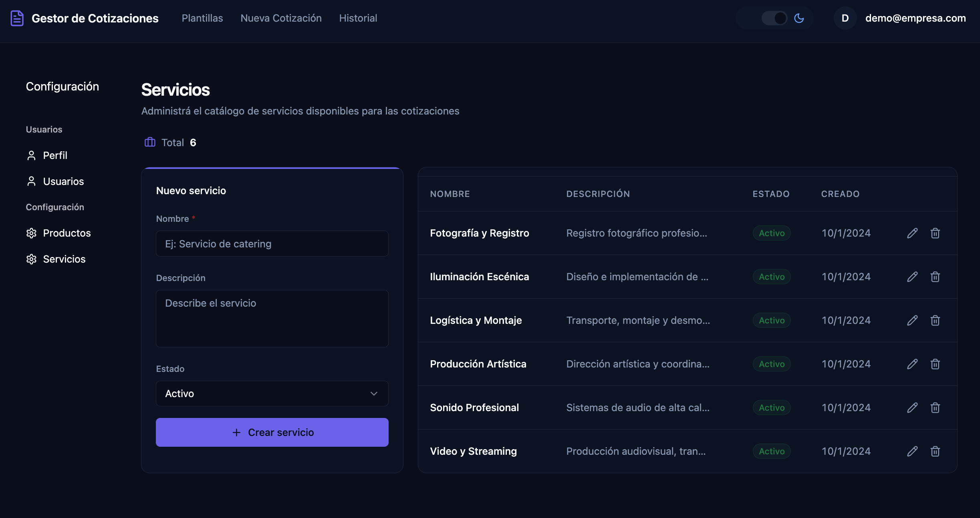This screenshot has height=518, width=980.
Task: Open Productos in the sidebar
Action: (58, 233)
